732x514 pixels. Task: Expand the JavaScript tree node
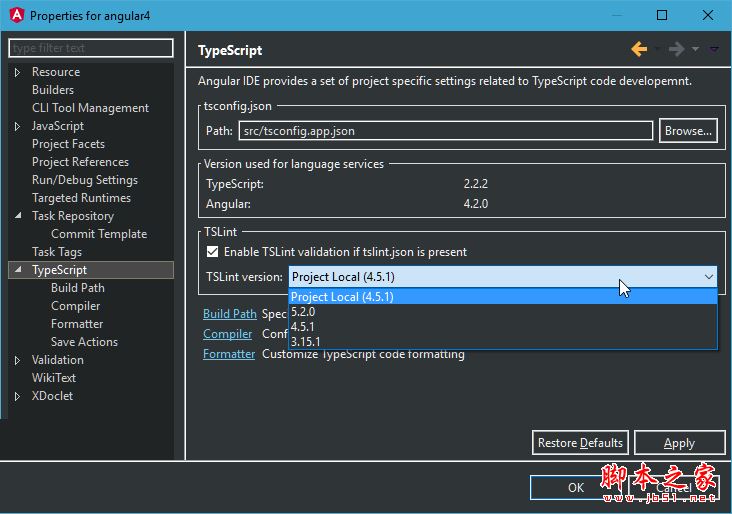tap(17, 127)
